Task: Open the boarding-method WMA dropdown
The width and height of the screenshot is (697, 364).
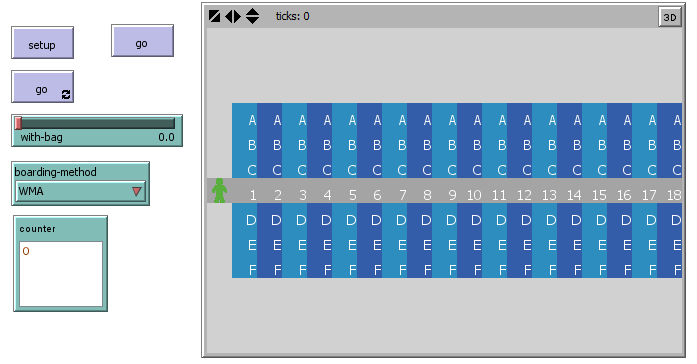Action: click(x=80, y=192)
